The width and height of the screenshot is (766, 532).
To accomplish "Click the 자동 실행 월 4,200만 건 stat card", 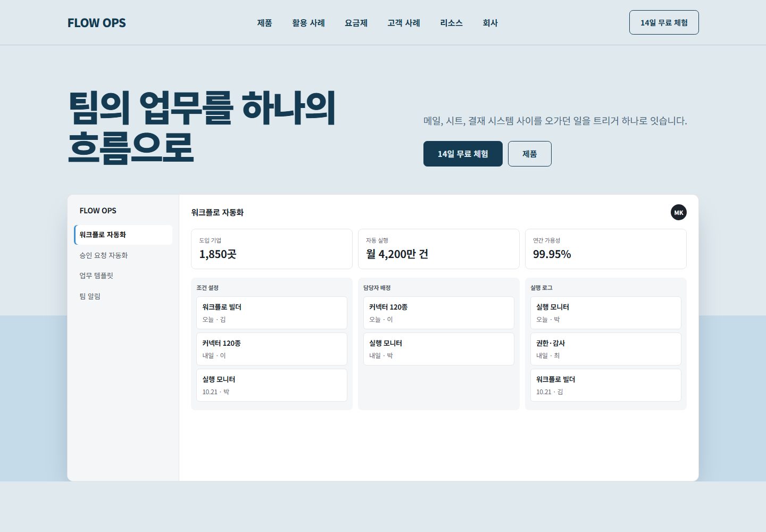I will [439, 249].
